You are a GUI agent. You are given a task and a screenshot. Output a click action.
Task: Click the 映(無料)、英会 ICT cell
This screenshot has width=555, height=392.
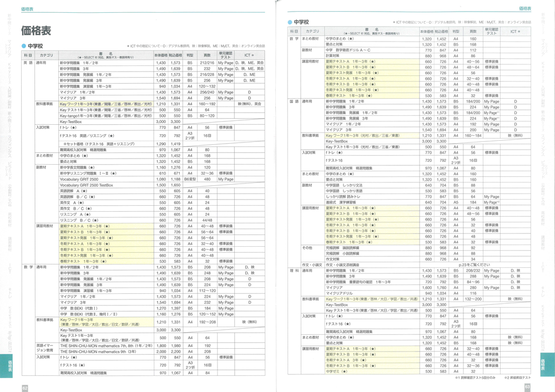click(x=249, y=104)
